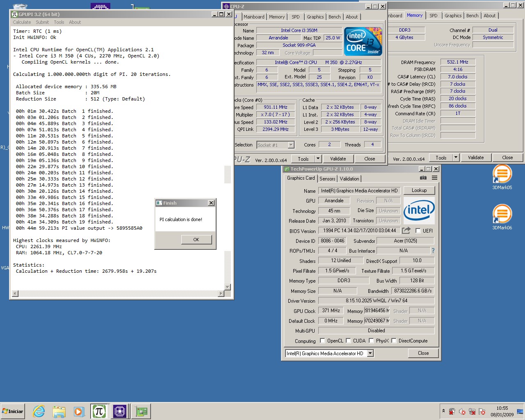Click the Bus Interface question mark icon
Screen dimensions: 525x420
click(x=433, y=251)
